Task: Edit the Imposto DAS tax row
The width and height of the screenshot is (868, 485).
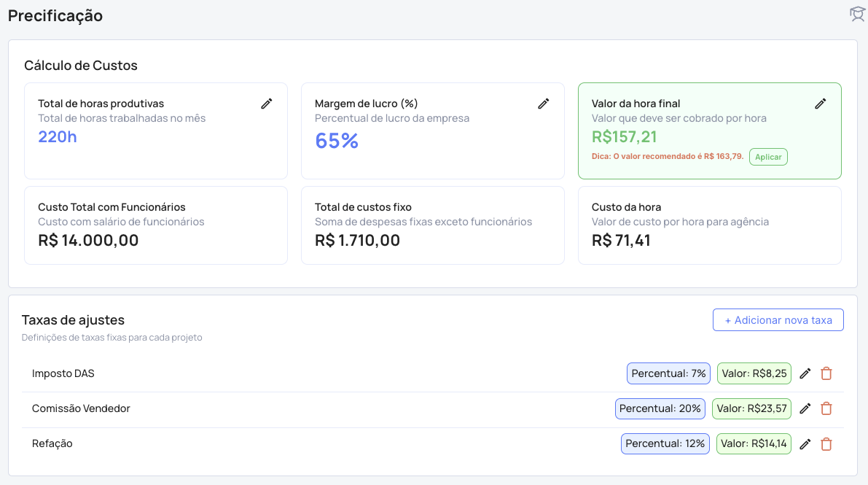Action: click(805, 373)
